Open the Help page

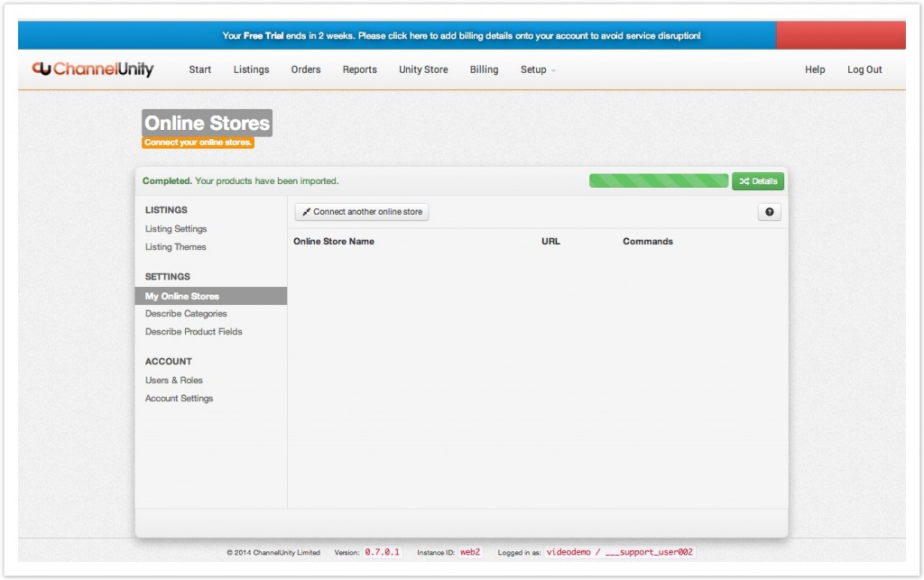pyautogui.click(x=814, y=69)
